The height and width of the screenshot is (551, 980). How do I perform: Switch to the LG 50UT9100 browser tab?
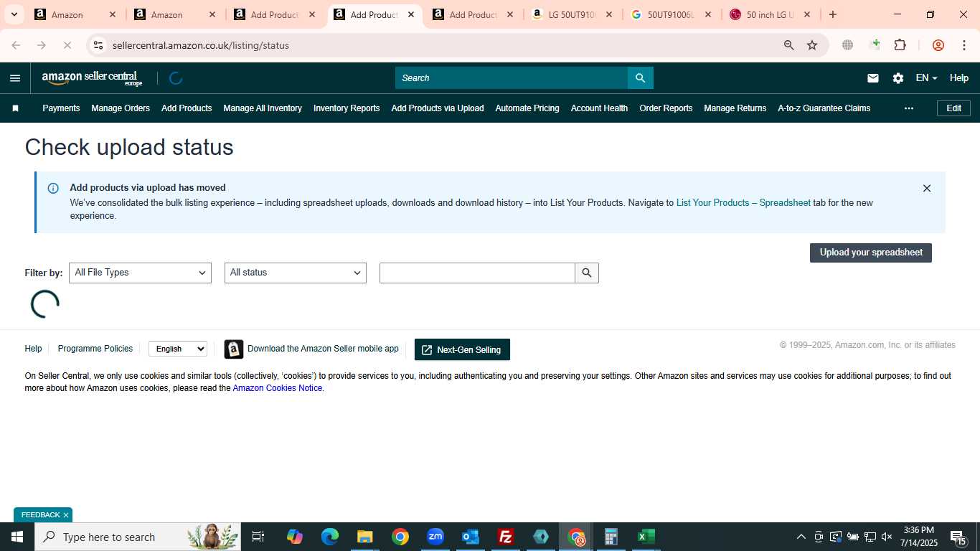point(572,14)
